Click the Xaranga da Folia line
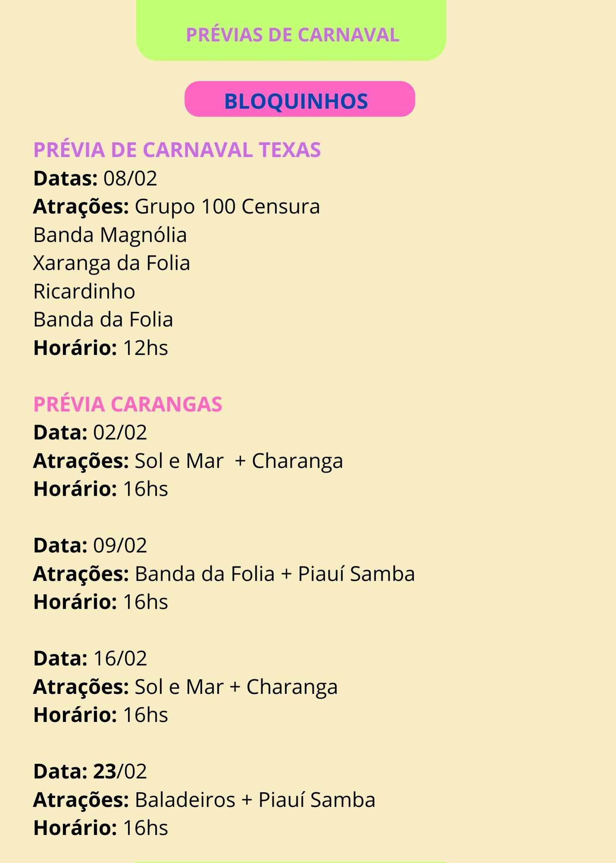Viewport: 616px width, 863px height. point(112,264)
